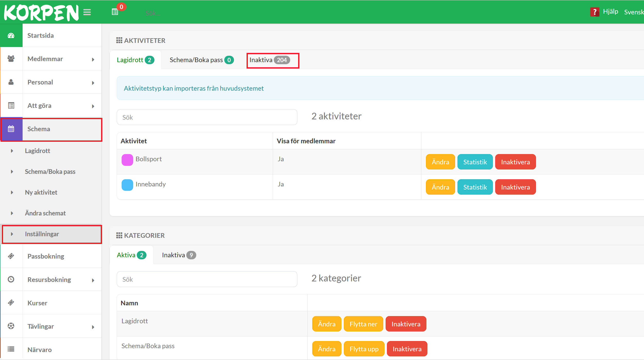Expand the Personal submenu arrow

tap(93, 83)
